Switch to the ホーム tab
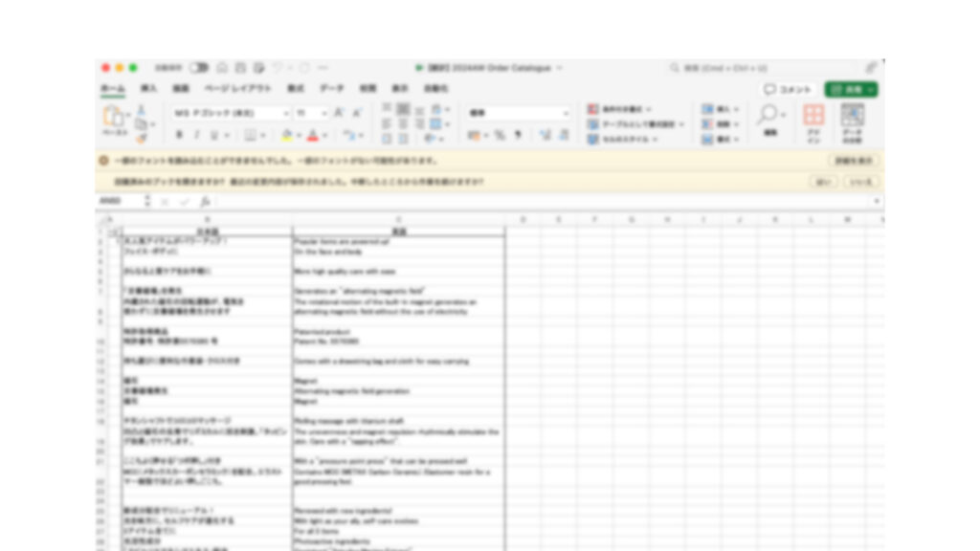This screenshot has width=980, height=551. [x=113, y=89]
